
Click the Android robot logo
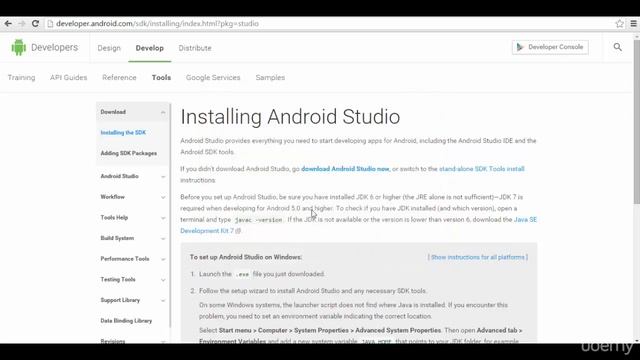pyautogui.click(x=18, y=47)
